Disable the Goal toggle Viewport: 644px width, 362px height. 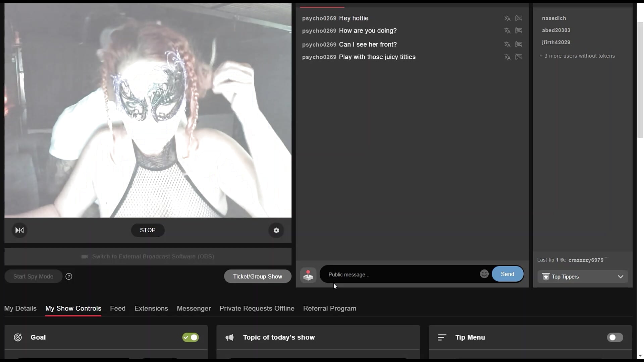(190, 338)
